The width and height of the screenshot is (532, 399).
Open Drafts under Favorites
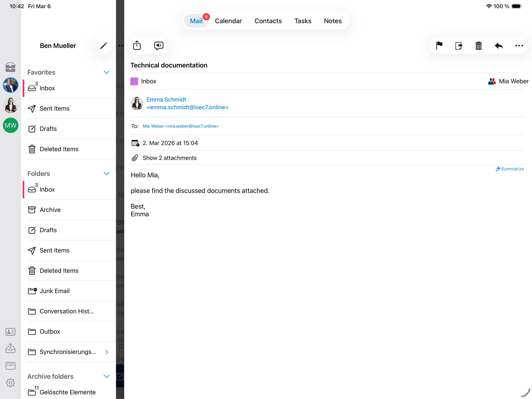point(71,129)
